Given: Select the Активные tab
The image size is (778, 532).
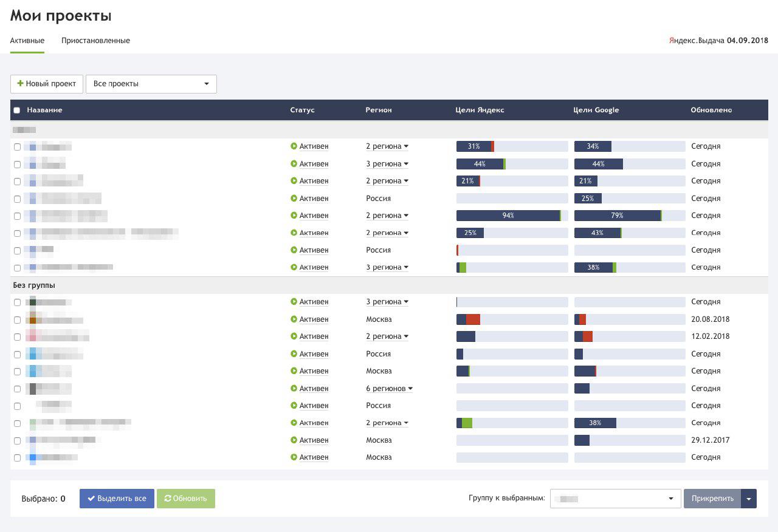Looking at the screenshot, I should [27, 41].
